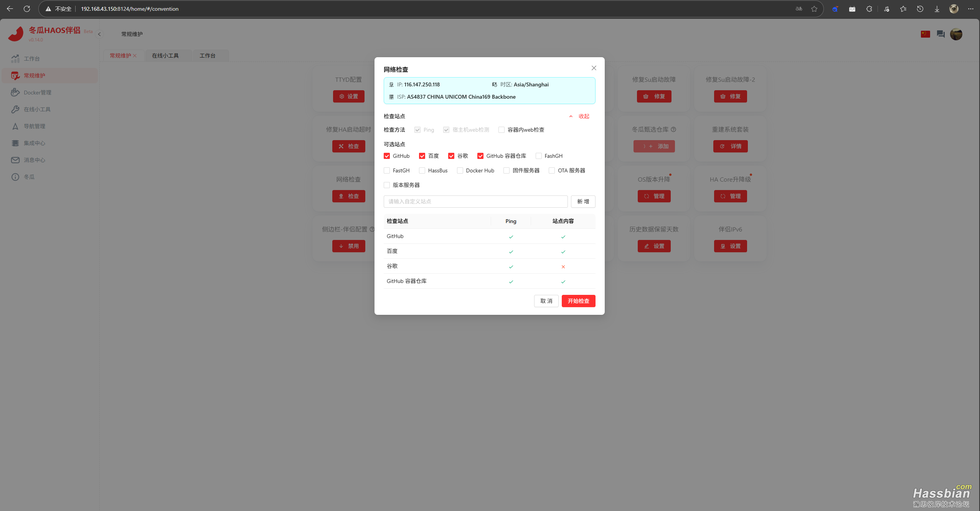Click the 集成中心 sidebar icon
This screenshot has width=980, height=511.
click(15, 143)
